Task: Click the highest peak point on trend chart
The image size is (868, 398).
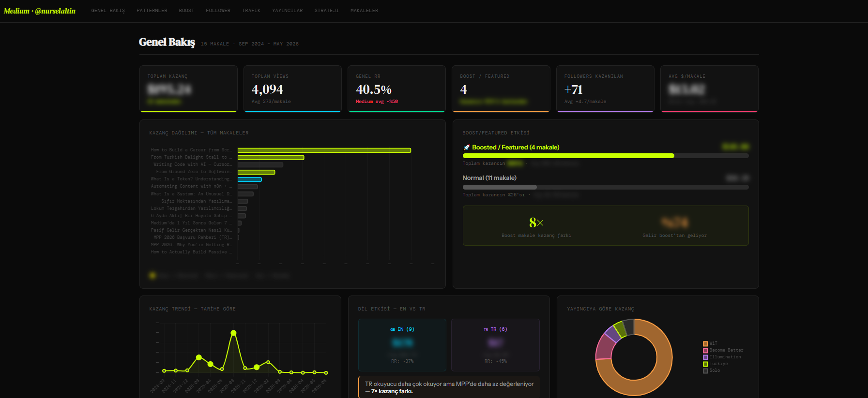Action: 234,333
